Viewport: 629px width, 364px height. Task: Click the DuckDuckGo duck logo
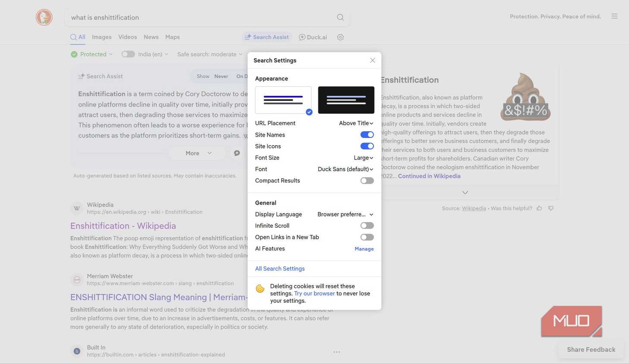pyautogui.click(x=44, y=17)
